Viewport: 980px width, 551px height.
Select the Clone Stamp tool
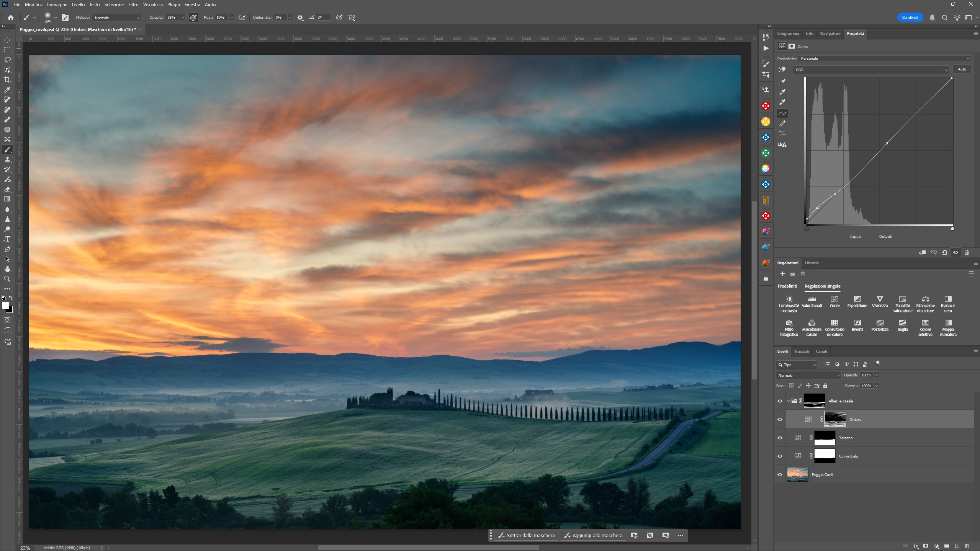click(x=7, y=159)
